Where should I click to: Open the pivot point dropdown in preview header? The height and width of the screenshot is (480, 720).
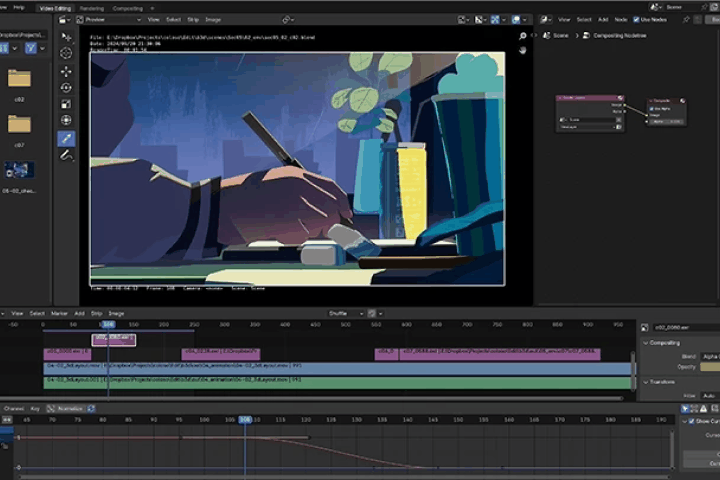[288, 19]
